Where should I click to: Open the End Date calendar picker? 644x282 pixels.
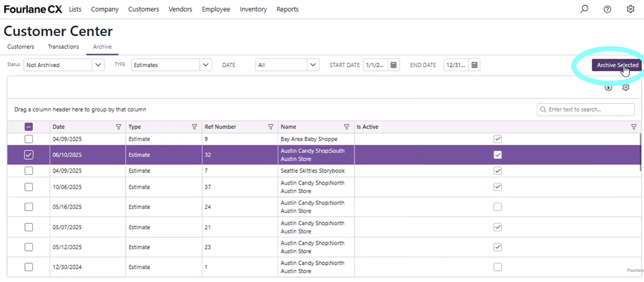click(x=475, y=65)
